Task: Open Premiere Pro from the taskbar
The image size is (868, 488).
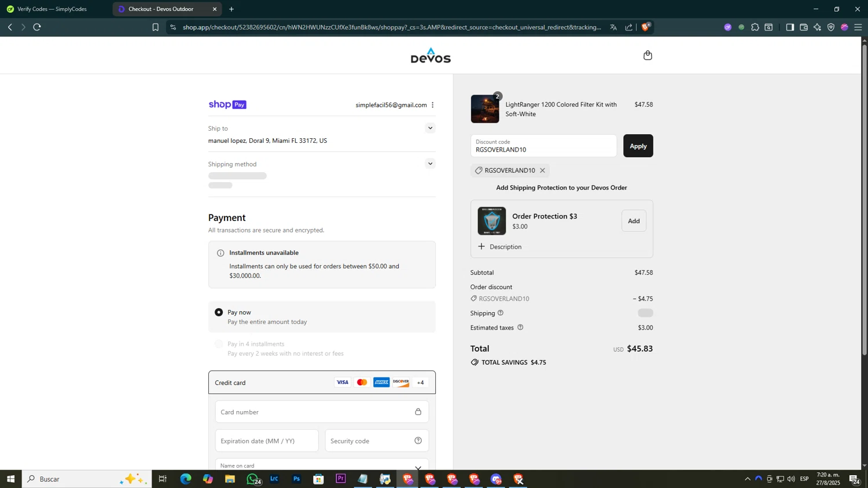Action: coord(341,479)
